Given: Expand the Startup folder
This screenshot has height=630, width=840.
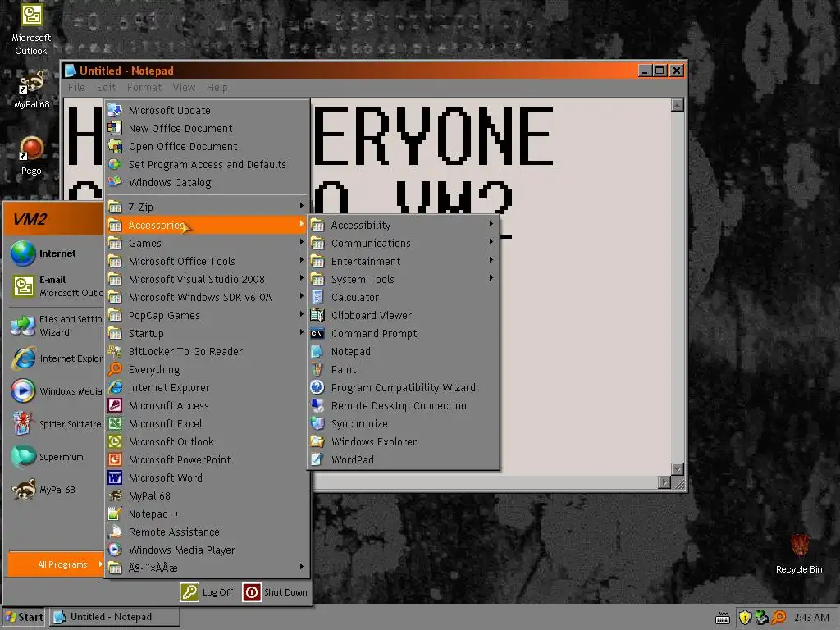Looking at the screenshot, I should pyautogui.click(x=208, y=333).
